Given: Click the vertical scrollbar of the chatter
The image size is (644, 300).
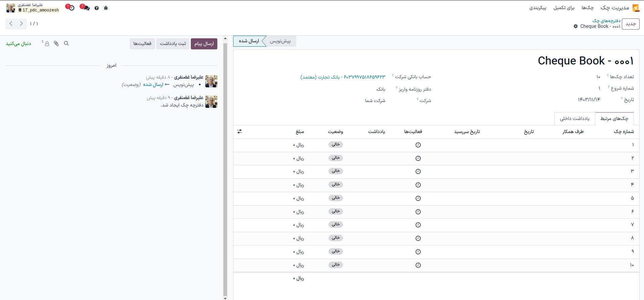Looking at the screenshot, I should [x=225, y=168].
